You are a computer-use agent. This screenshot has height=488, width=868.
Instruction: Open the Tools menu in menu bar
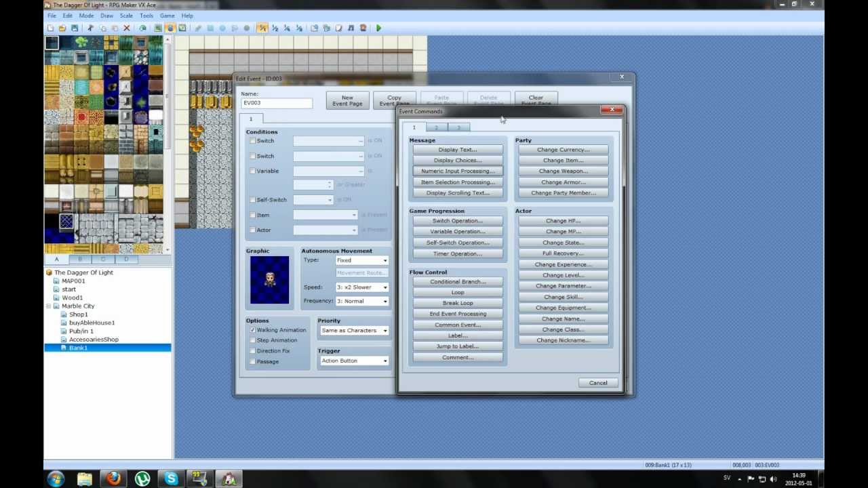(146, 16)
